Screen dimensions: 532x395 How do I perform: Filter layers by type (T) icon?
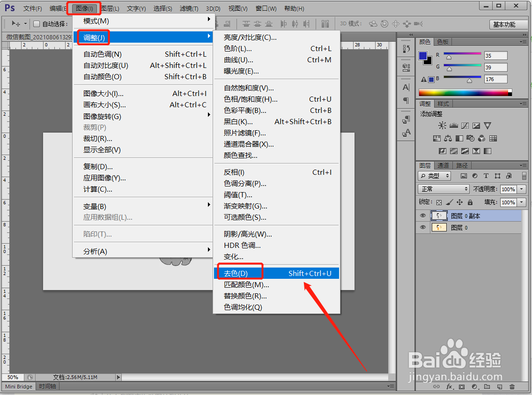tap(486, 176)
